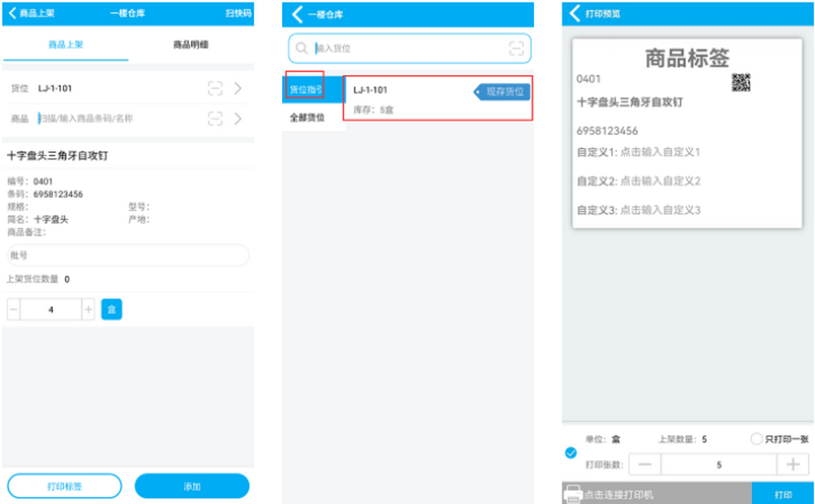The image size is (815, 504).
Task: Increase 打印张数 with plus button
Action: click(791, 465)
